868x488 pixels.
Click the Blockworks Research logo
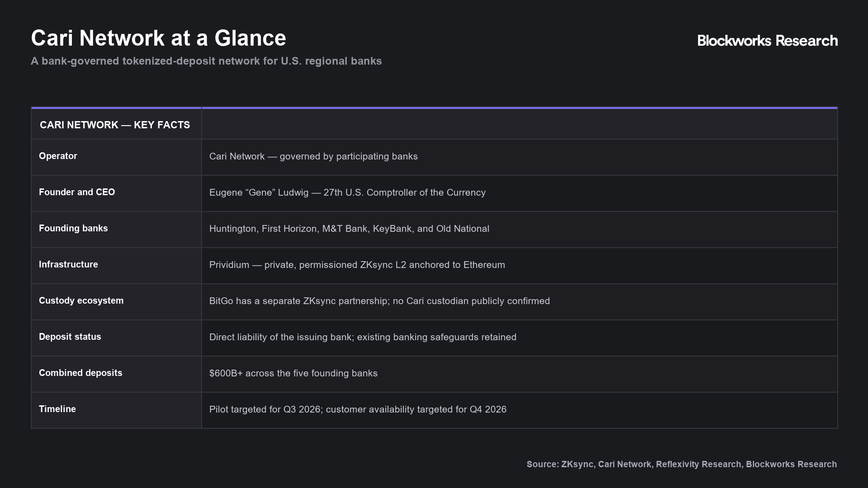click(x=767, y=41)
